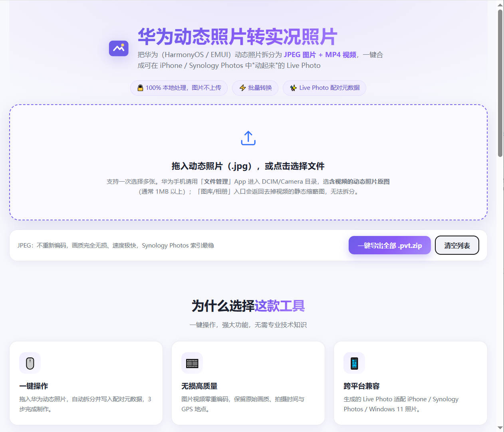The height and width of the screenshot is (432, 504).
Task: Select the Live Photo 配对元数据 badge
Action: 325,88
